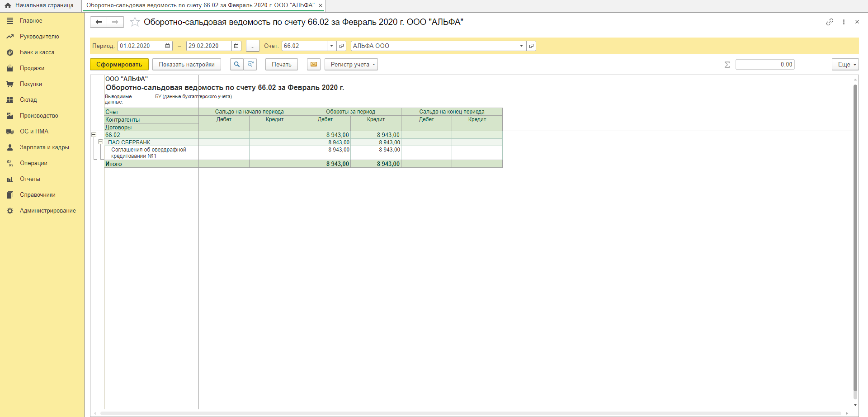The height and width of the screenshot is (417, 868).
Task: Click Показать настройки button
Action: (187, 65)
